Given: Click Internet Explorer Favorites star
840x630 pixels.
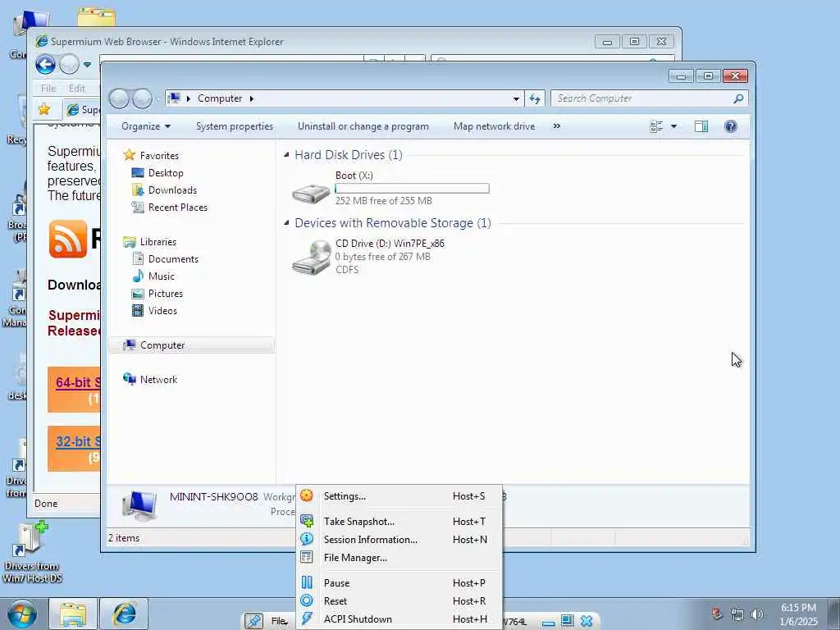Looking at the screenshot, I should pos(44,110).
